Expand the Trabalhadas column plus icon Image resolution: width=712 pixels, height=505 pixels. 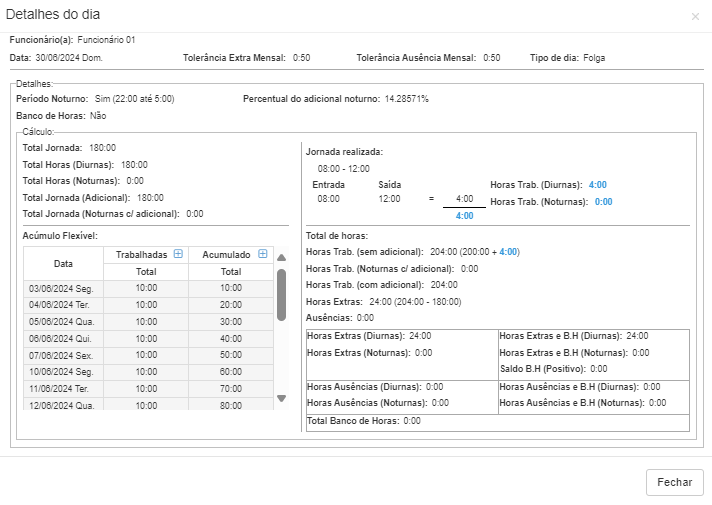coord(178,255)
